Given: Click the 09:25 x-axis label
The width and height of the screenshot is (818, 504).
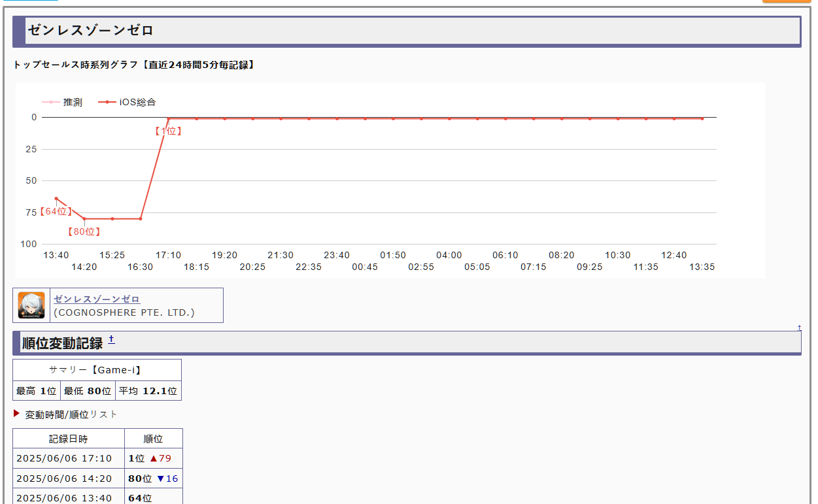Looking at the screenshot, I should 590,267.
